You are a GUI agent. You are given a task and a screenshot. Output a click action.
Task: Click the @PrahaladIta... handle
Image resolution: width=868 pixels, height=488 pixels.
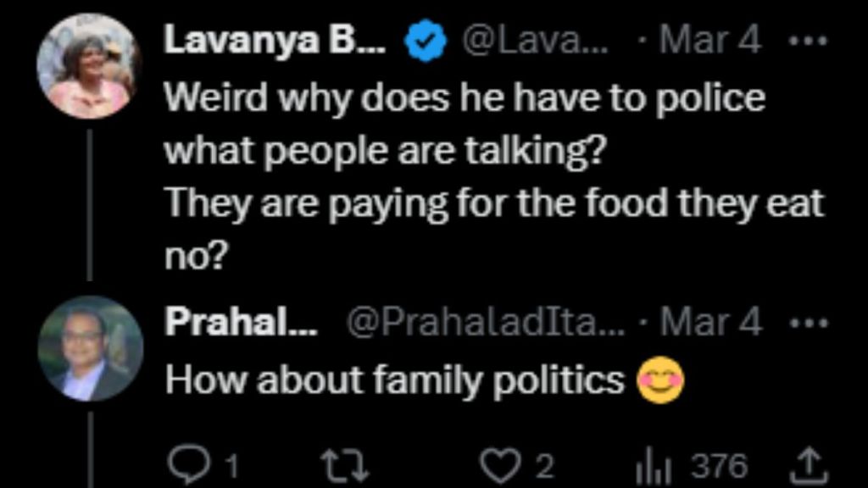point(483,322)
